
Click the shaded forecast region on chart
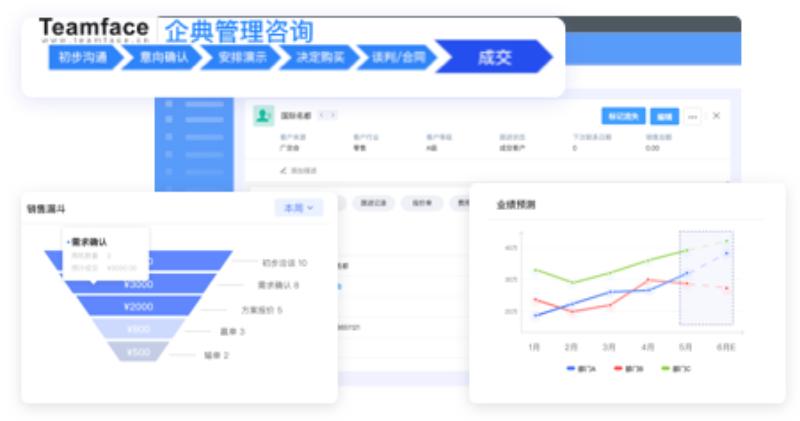706,278
